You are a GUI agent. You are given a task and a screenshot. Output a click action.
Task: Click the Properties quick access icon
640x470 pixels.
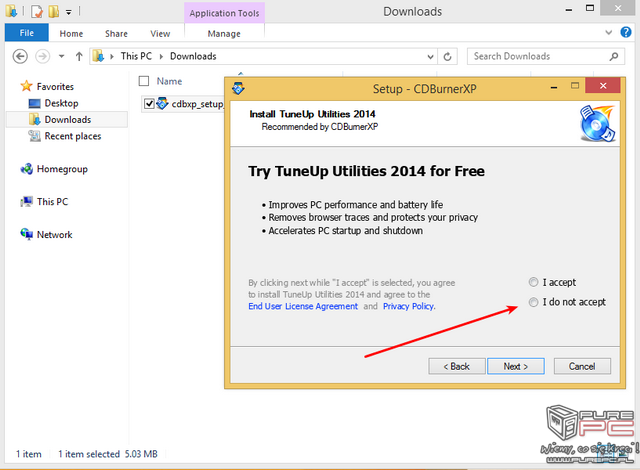(37, 11)
